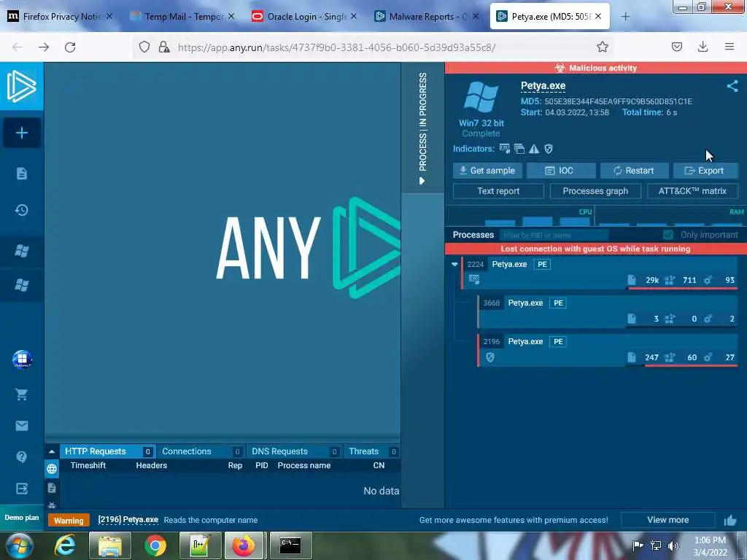Click the process filter input field
The image size is (747, 560).
(x=554, y=235)
